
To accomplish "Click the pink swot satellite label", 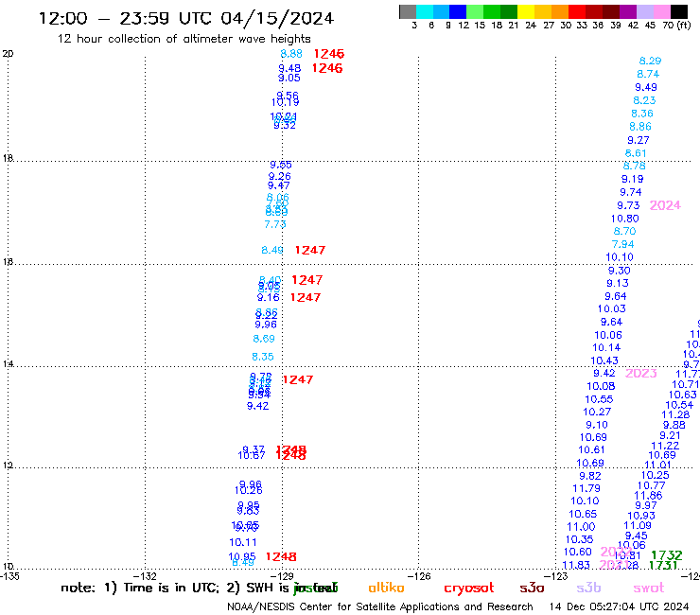I will (x=649, y=589).
